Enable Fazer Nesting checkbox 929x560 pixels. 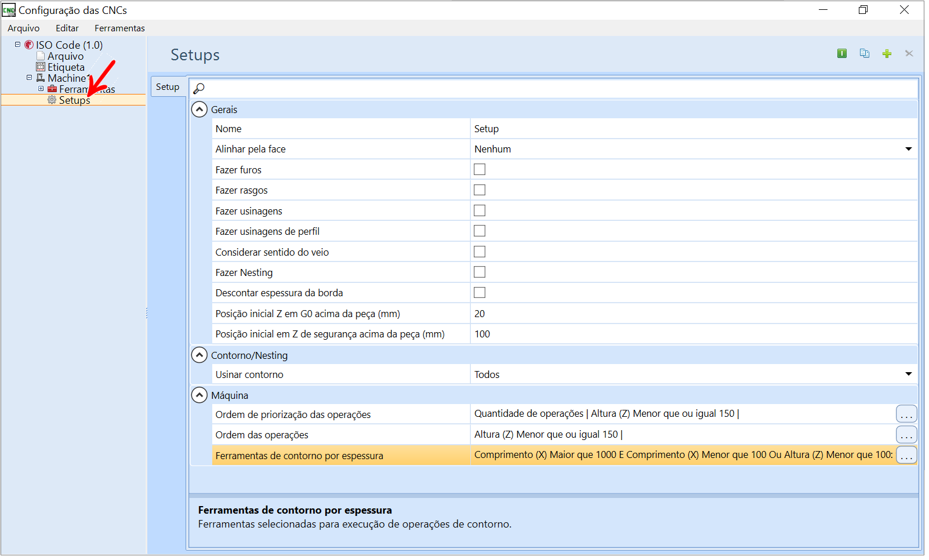coord(480,272)
